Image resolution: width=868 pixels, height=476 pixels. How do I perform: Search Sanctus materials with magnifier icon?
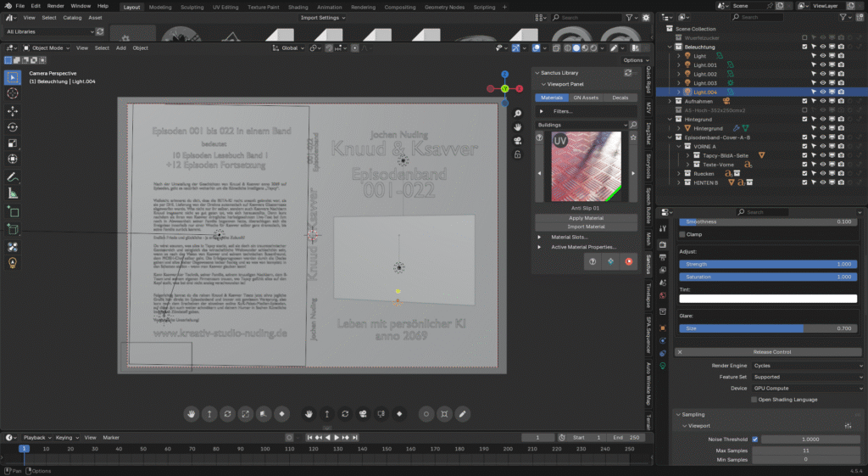click(x=633, y=125)
